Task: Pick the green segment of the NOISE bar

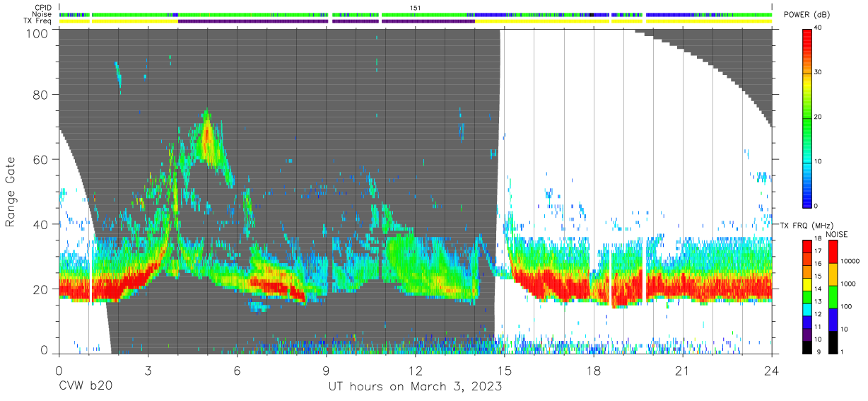Action: pos(833,297)
